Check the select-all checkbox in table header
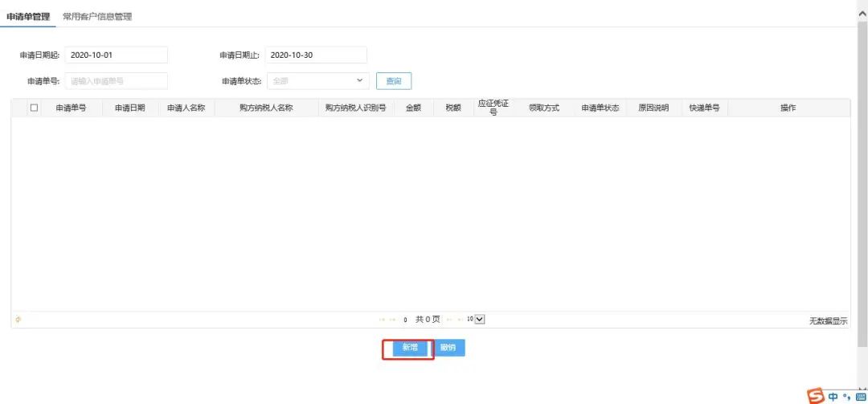The width and height of the screenshot is (868, 404). pyautogui.click(x=34, y=108)
